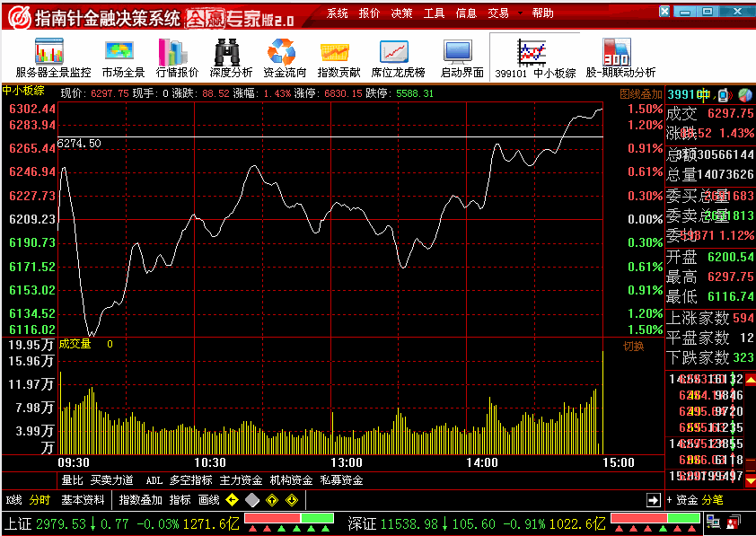Expand the 交易 menu dropdown arrow

click(x=520, y=13)
